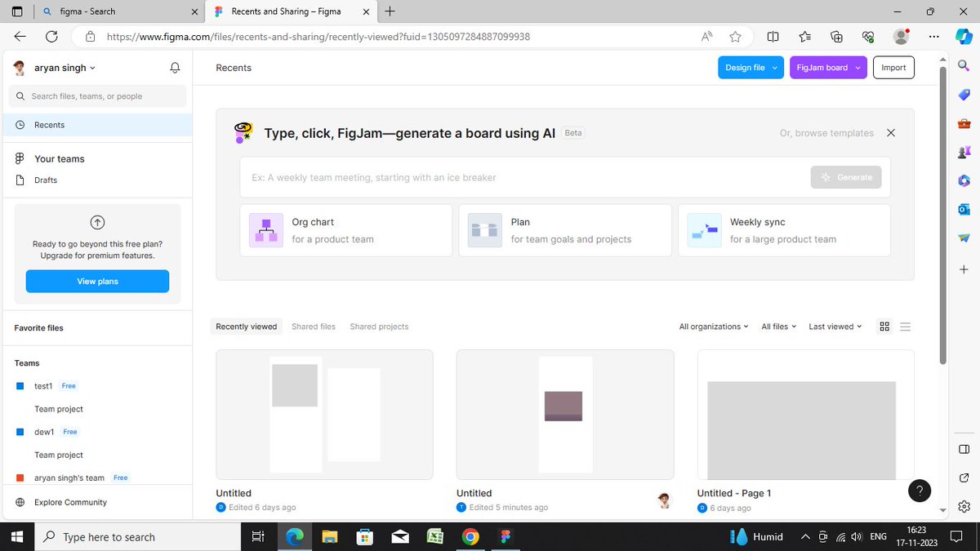980x551 pixels.
Task: Switch to Shared files tab
Action: click(x=314, y=327)
